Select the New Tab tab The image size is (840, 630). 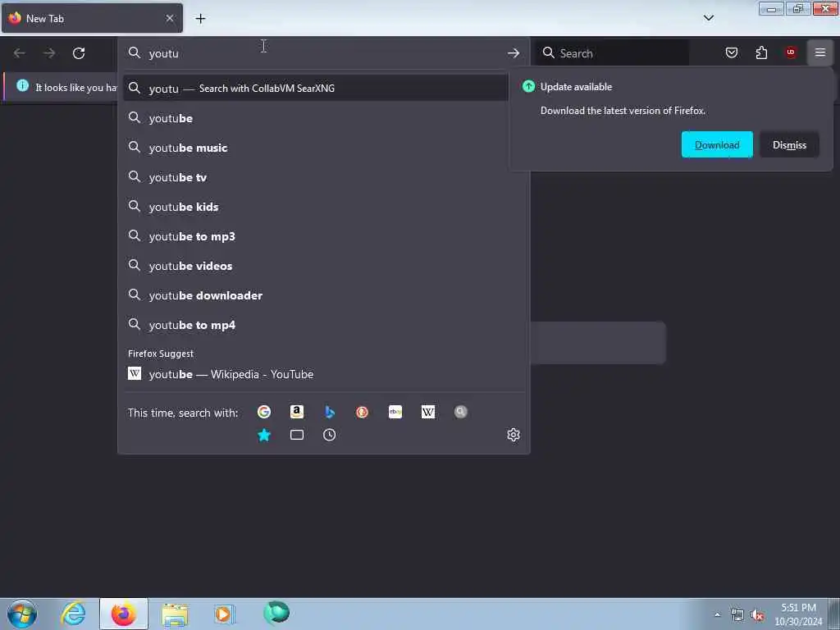click(x=92, y=18)
